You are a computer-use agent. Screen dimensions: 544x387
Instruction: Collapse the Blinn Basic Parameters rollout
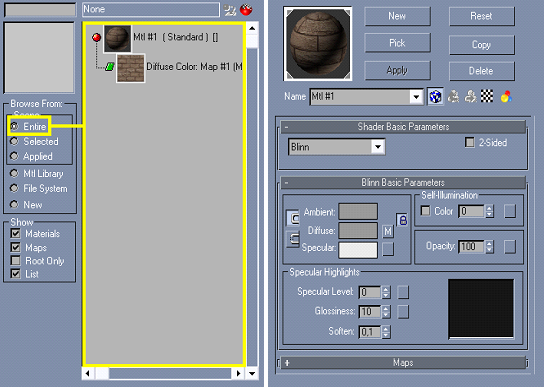(x=403, y=182)
